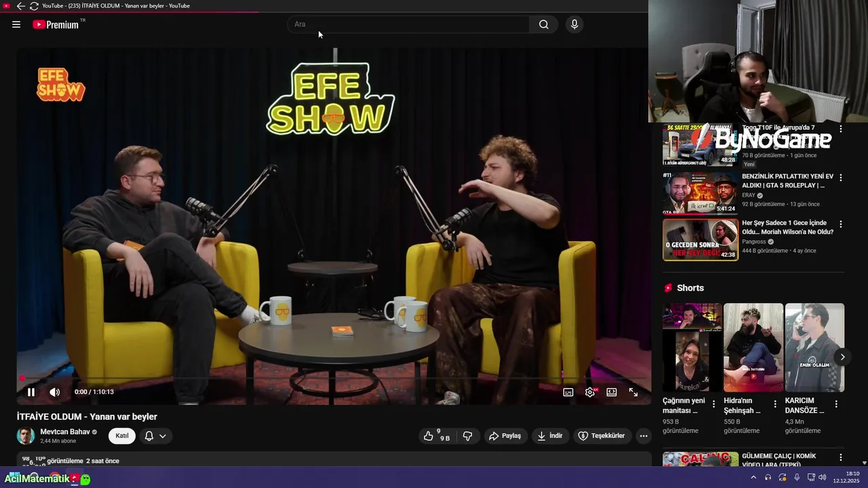The height and width of the screenshot is (488, 868).
Task: Open the Mevtcan Bahav channel name link
Action: [x=65, y=432]
